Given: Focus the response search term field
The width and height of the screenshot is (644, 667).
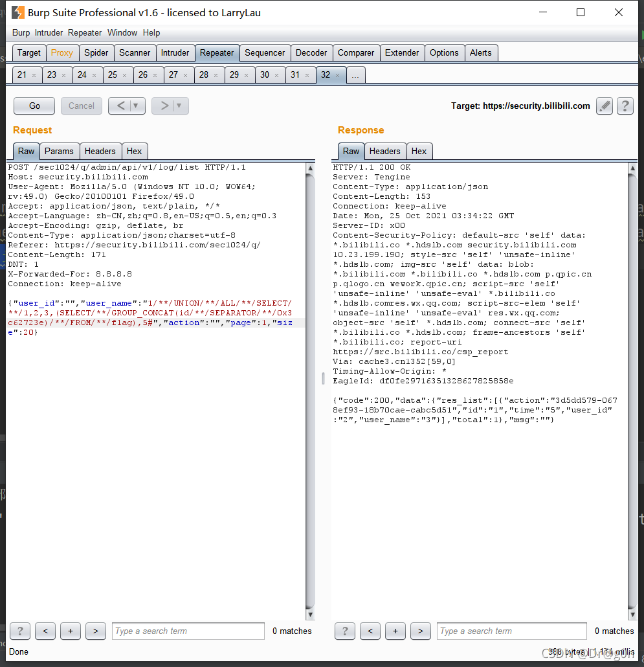Looking at the screenshot, I should tap(512, 631).
